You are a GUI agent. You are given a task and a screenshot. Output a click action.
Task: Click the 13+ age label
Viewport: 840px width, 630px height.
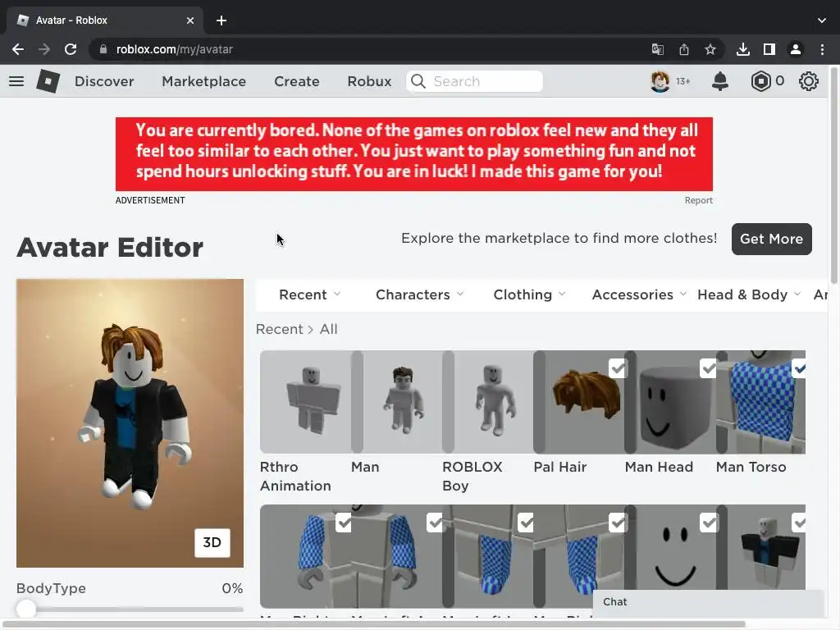click(683, 81)
